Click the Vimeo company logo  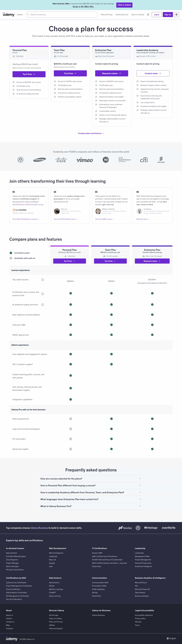pyautogui.click(x=85, y=160)
